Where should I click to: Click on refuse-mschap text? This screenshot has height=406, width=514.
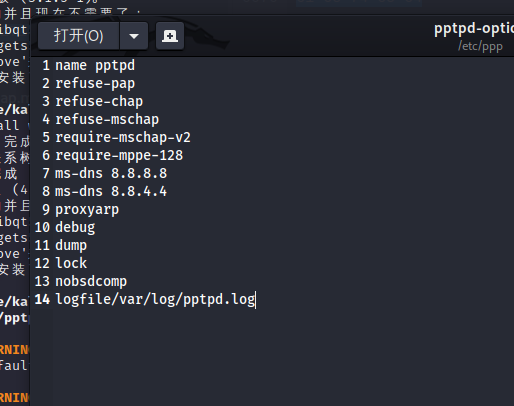click(x=107, y=119)
